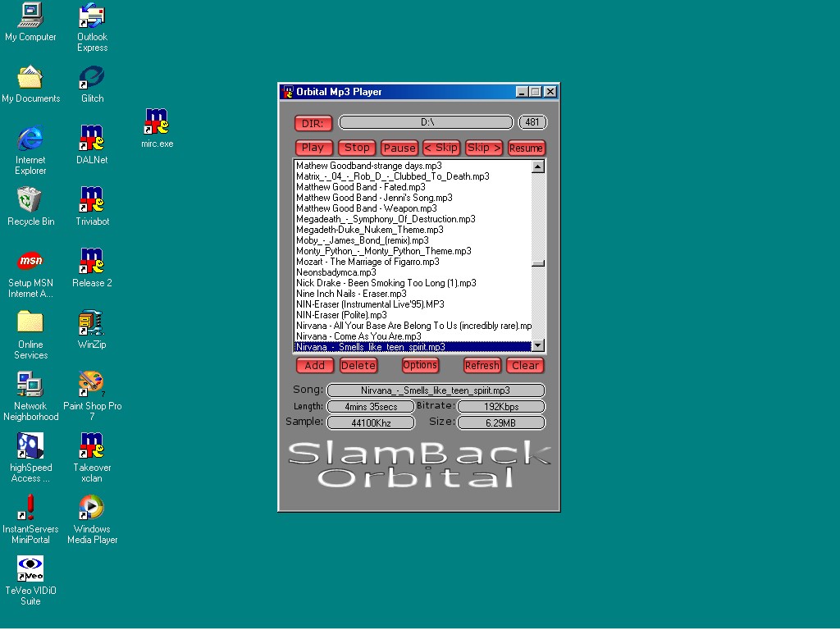Click the Windows Media Player desktop icon
Viewport: 840px width, 630px height.
pyautogui.click(x=91, y=508)
